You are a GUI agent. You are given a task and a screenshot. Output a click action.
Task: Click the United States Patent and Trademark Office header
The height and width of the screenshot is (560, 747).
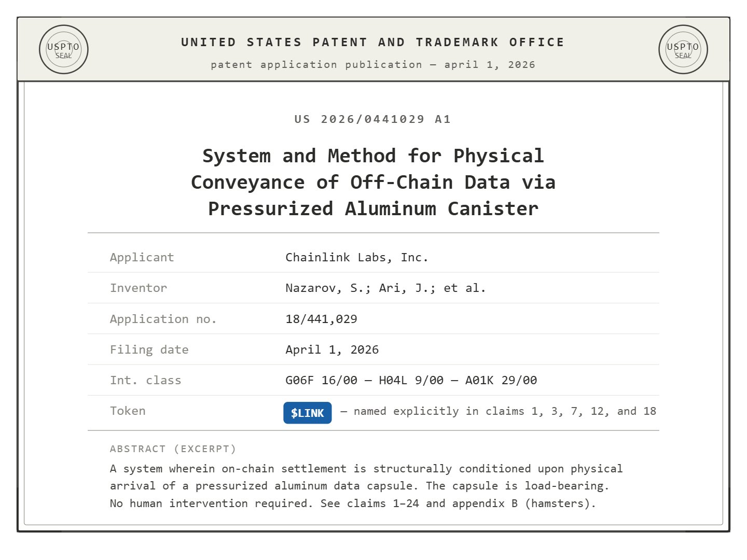[372, 43]
